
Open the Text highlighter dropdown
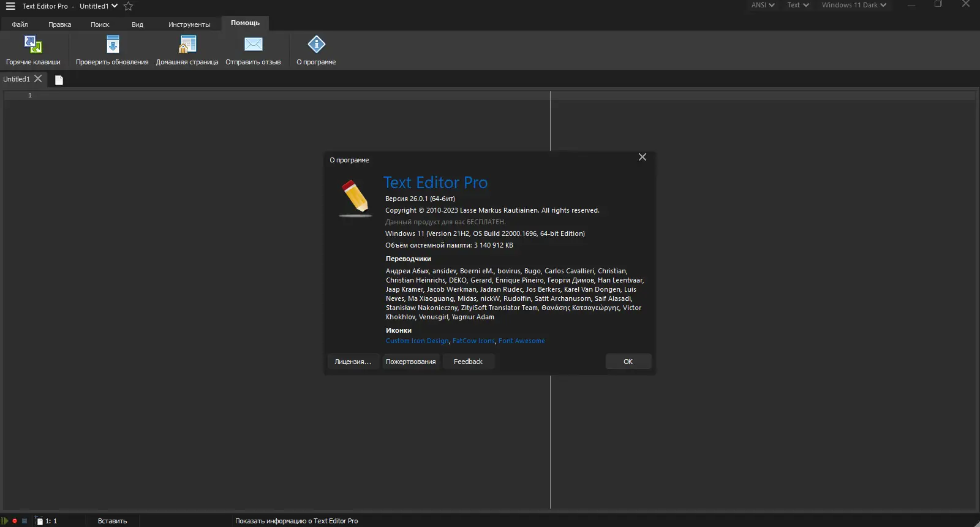pos(798,5)
